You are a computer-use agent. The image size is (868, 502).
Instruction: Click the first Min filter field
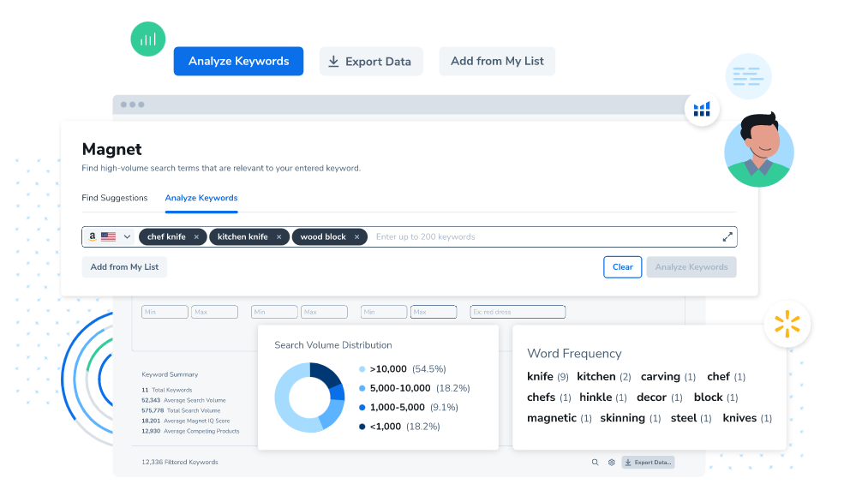coord(165,312)
